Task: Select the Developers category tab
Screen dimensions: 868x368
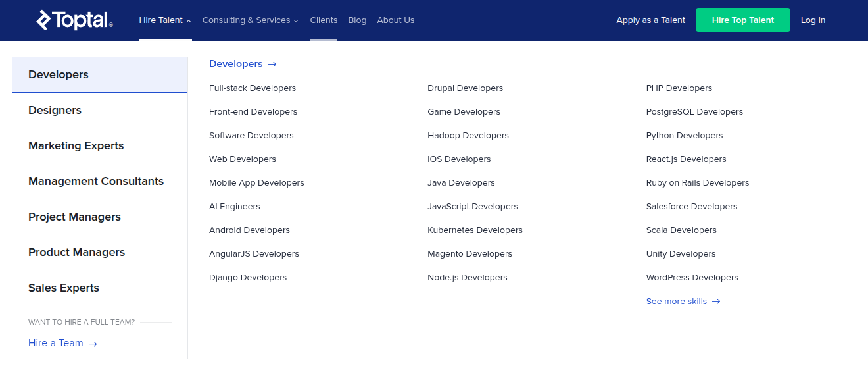Action: [x=100, y=75]
